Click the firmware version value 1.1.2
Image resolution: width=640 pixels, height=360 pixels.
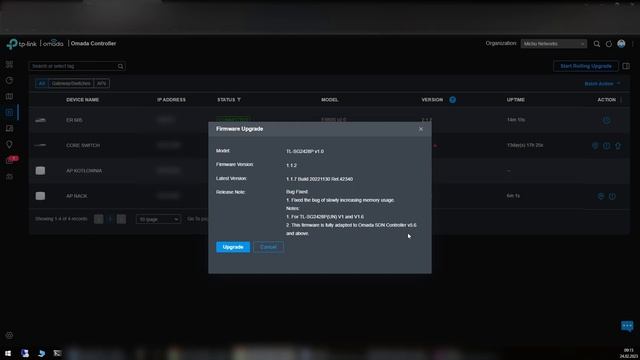(291, 165)
